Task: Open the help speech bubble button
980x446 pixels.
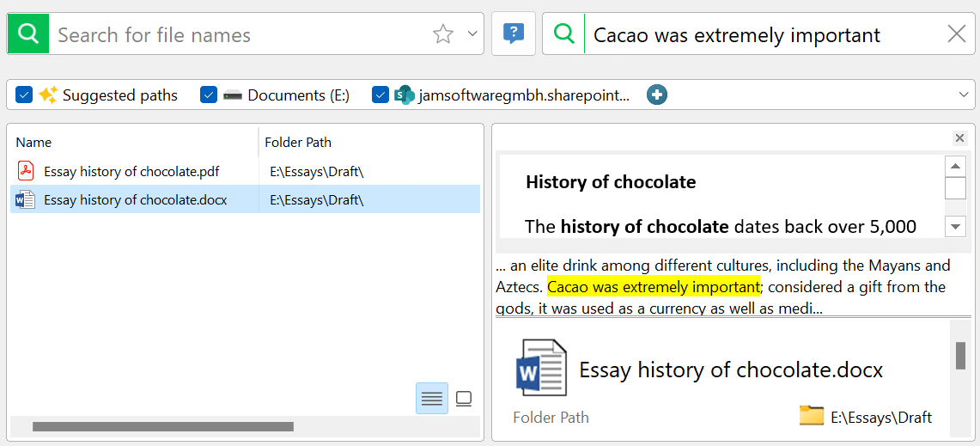Action: click(513, 34)
